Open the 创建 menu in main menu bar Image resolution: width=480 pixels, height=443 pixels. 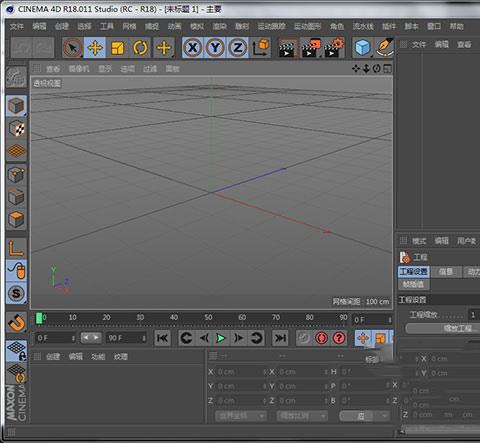(62, 26)
